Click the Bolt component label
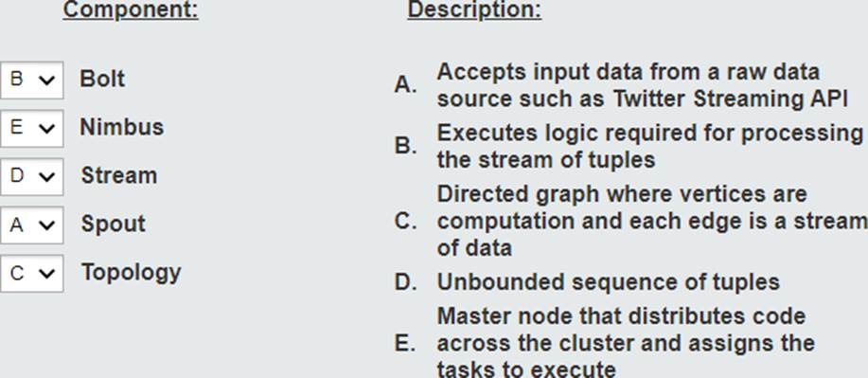This screenshot has height=378, width=868. point(102,79)
